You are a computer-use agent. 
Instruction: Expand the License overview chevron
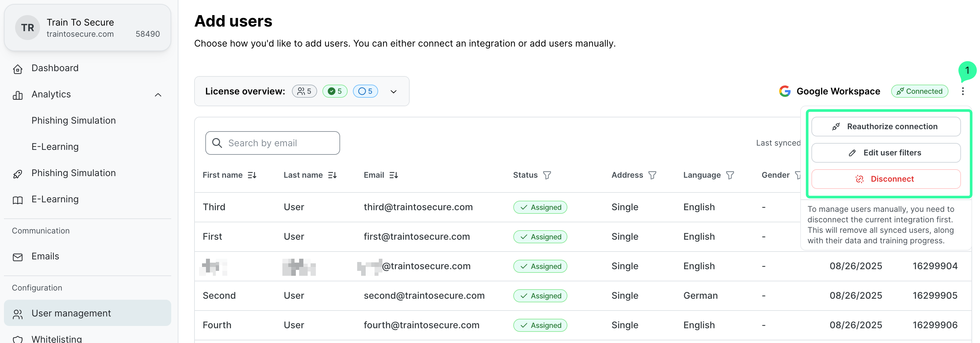[x=393, y=91]
